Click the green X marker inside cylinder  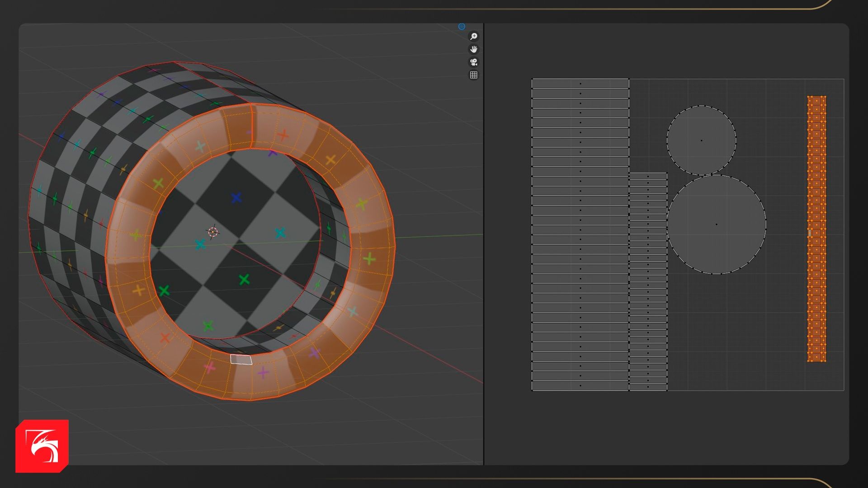point(244,280)
